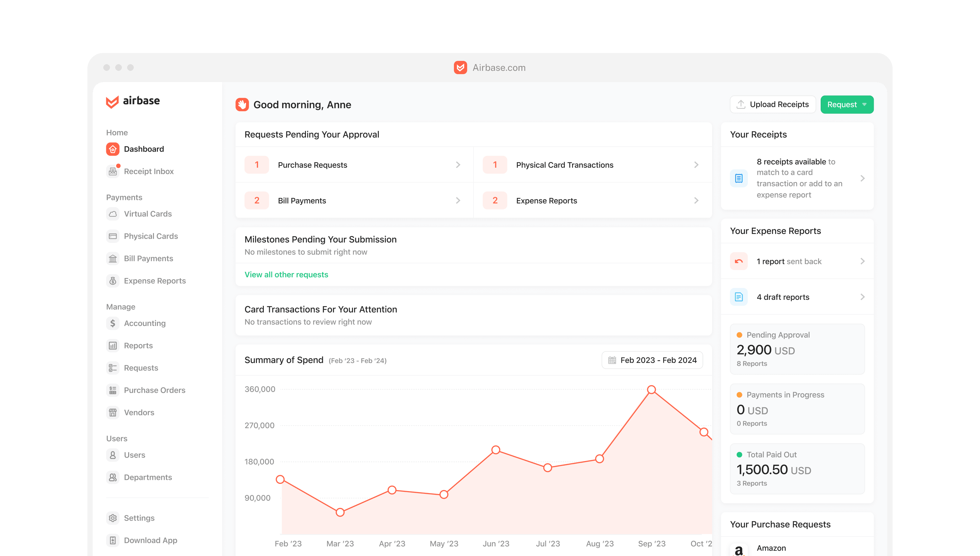The height and width of the screenshot is (556, 980).
Task: Click the Virtual Cards cloud icon
Action: click(x=113, y=214)
